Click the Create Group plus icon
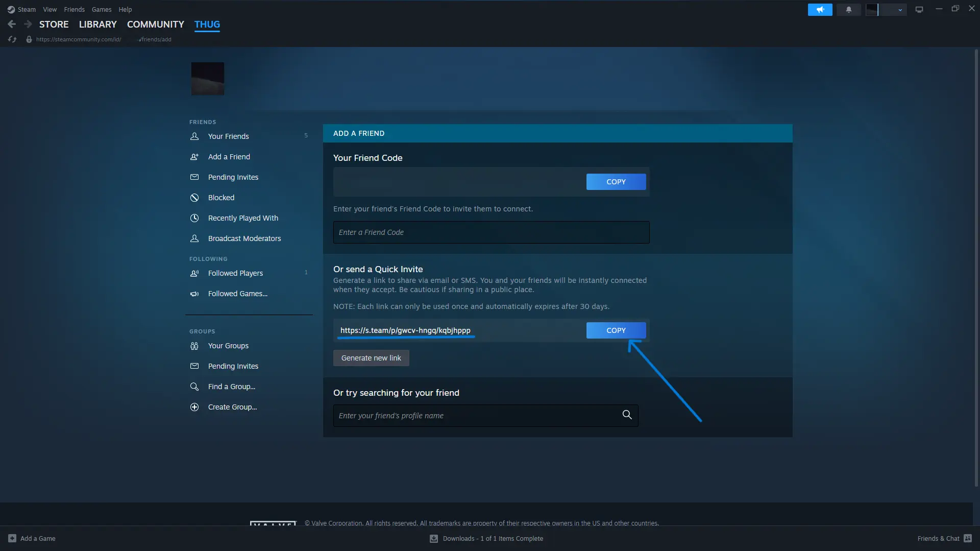The height and width of the screenshot is (551, 980). pyautogui.click(x=194, y=407)
